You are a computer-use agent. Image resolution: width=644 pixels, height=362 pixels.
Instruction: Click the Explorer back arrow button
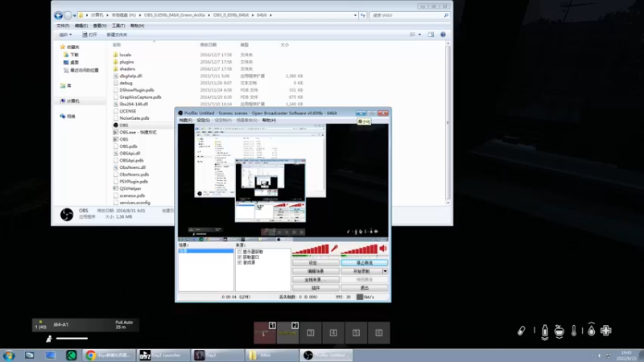click(x=58, y=15)
